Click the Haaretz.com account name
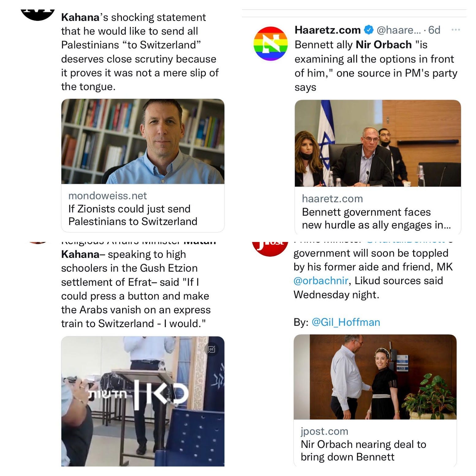Screen dimensions: 476x476 tap(327, 30)
